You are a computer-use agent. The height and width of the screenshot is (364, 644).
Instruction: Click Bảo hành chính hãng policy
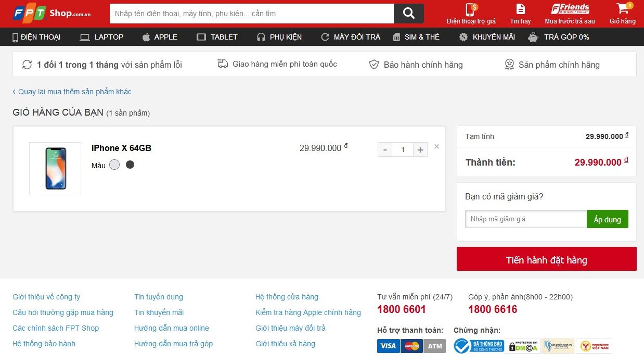(416, 65)
